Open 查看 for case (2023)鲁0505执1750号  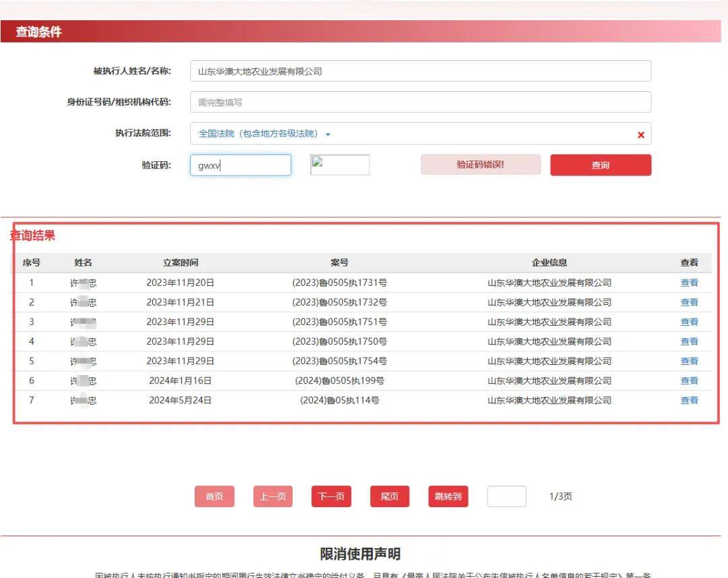[x=689, y=341]
